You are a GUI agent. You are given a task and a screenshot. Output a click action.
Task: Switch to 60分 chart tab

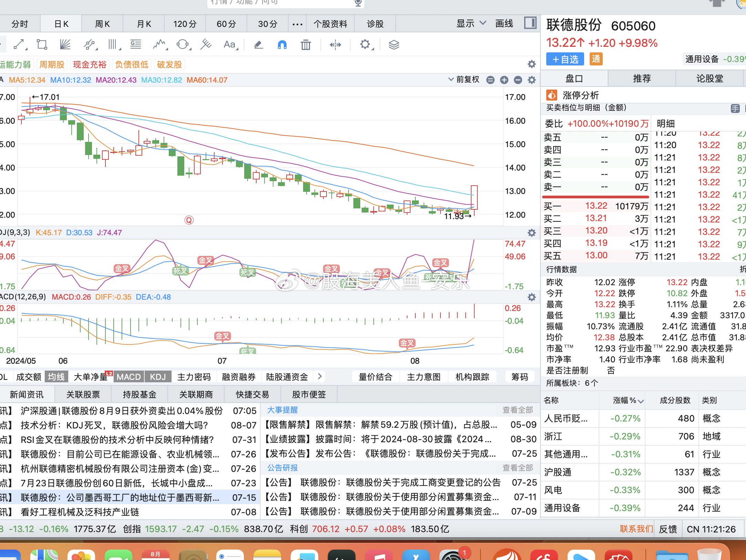(x=226, y=24)
